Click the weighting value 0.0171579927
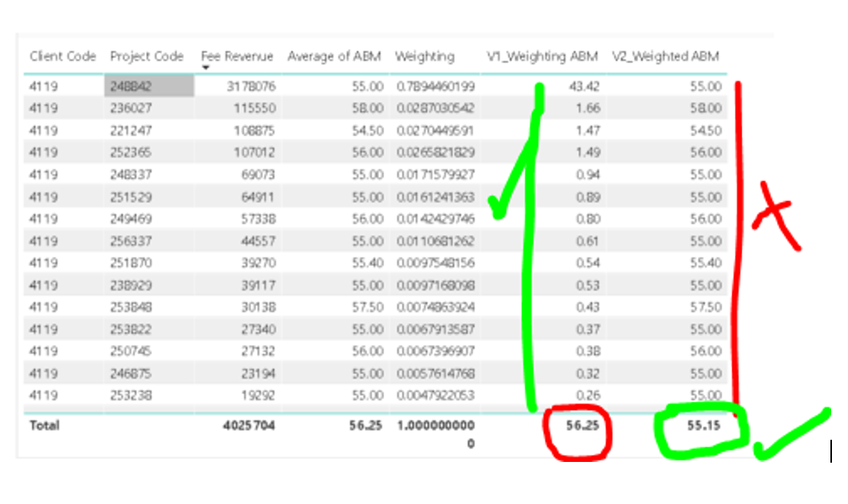Image resolution: width=848 pixels, height=504 pixels. coord(435,174)
